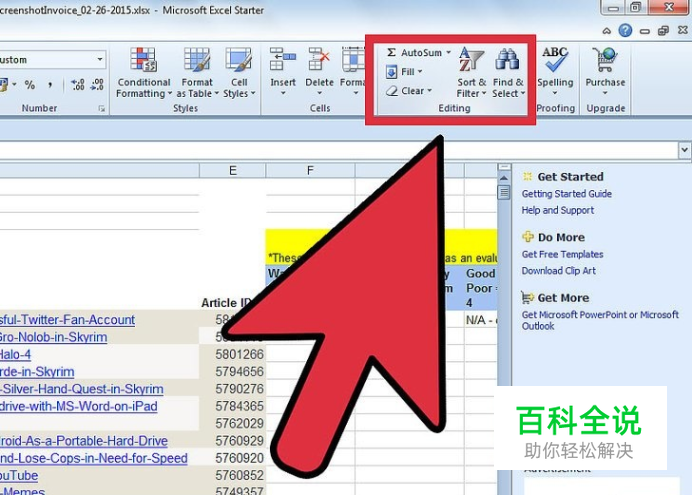Open the Download Clip Art link
This screenshot has width=692, height=495.
click(559, 270)
